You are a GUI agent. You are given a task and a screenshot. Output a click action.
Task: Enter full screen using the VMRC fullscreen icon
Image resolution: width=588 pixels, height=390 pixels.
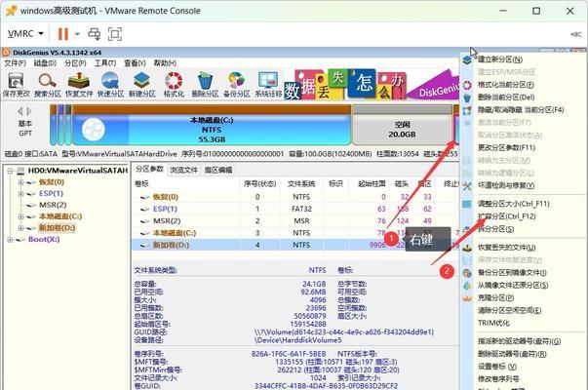point(115,34)
